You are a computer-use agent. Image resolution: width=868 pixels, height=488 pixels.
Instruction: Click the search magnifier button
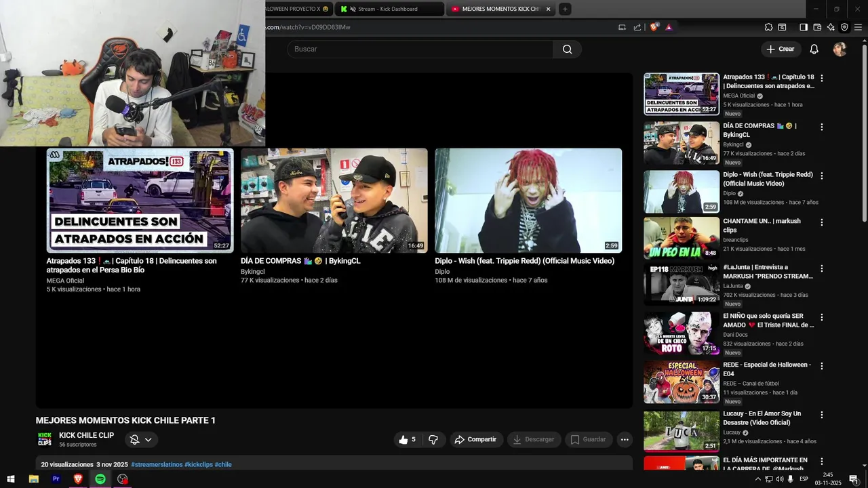[567, 49]
